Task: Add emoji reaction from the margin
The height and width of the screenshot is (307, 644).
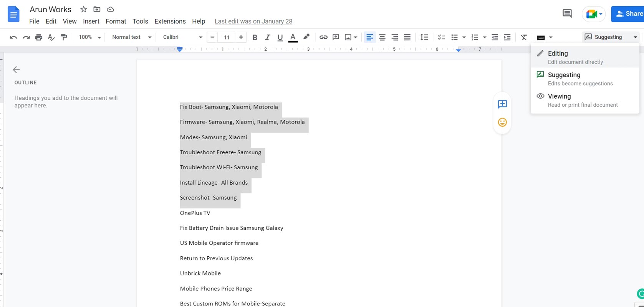Action: [x=502, y=122]
